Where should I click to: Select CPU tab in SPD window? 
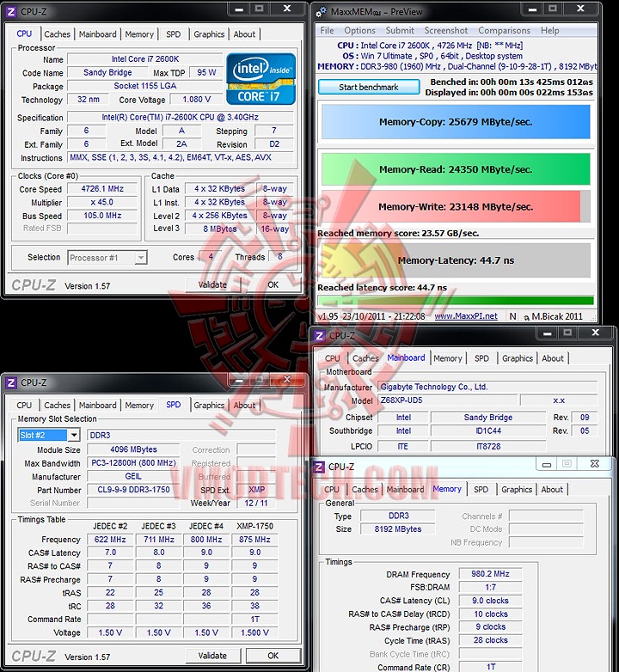pos(24,405)
